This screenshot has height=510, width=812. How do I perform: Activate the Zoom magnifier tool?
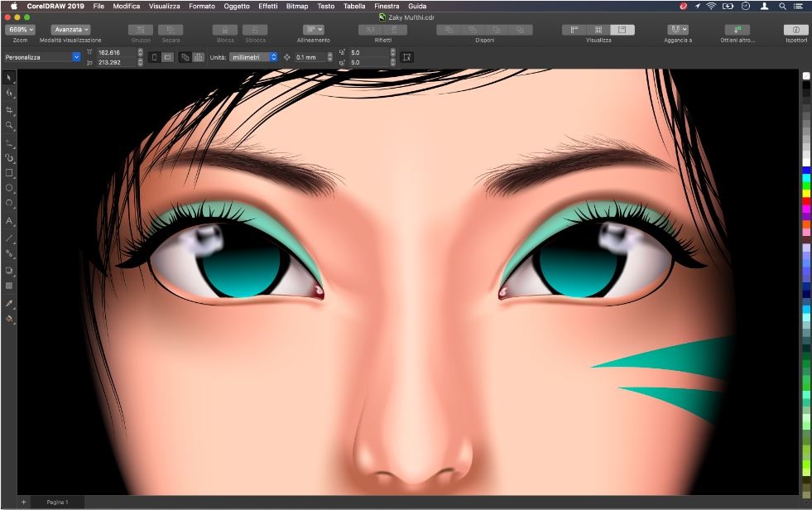tap(9, 125)
